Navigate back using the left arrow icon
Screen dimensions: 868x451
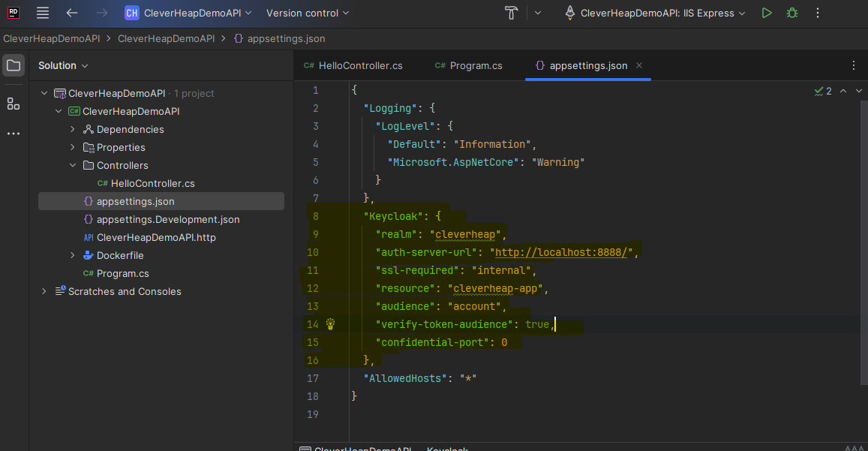[x=71, y=13]
